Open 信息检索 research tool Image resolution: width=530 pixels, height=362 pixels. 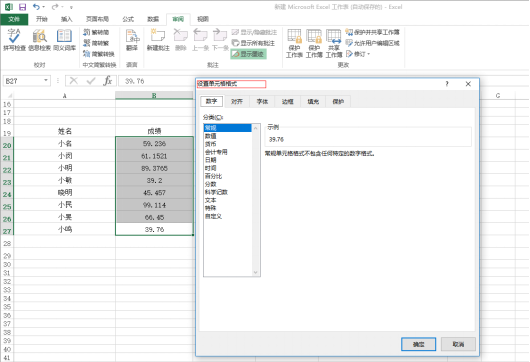coord(40,40)
